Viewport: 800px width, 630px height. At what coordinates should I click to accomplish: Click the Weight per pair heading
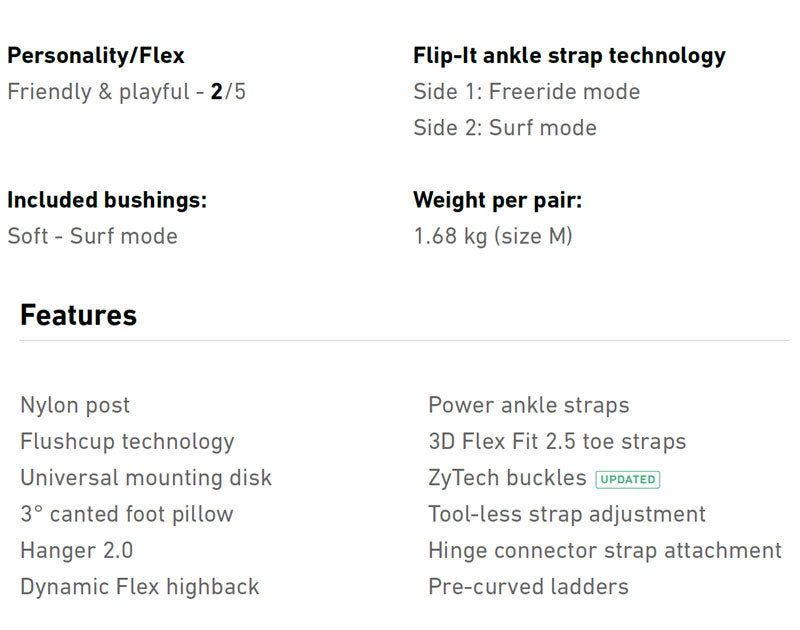click(x=497, y=200)
